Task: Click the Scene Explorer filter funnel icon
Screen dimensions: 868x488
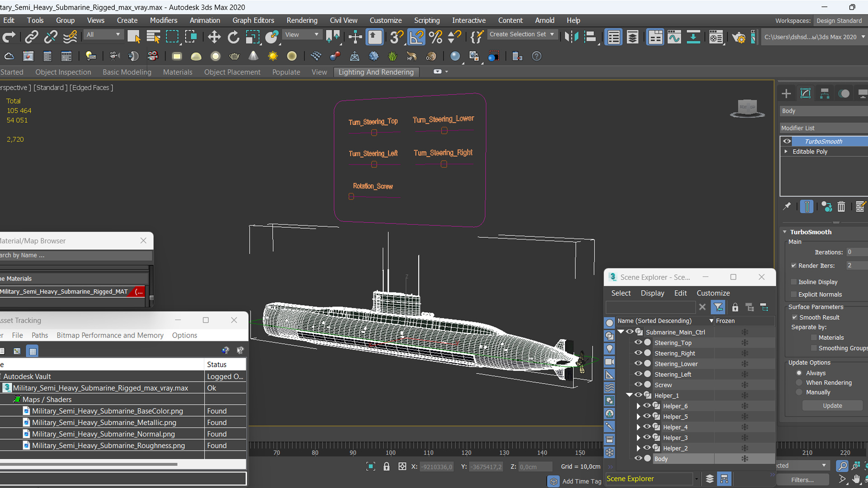Action: click(718, 307)
